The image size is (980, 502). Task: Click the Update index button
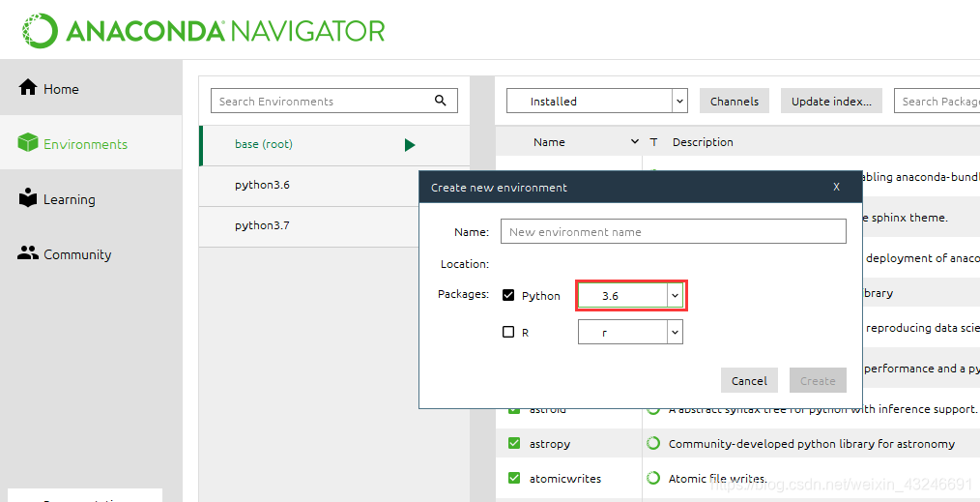click(831, 102)
